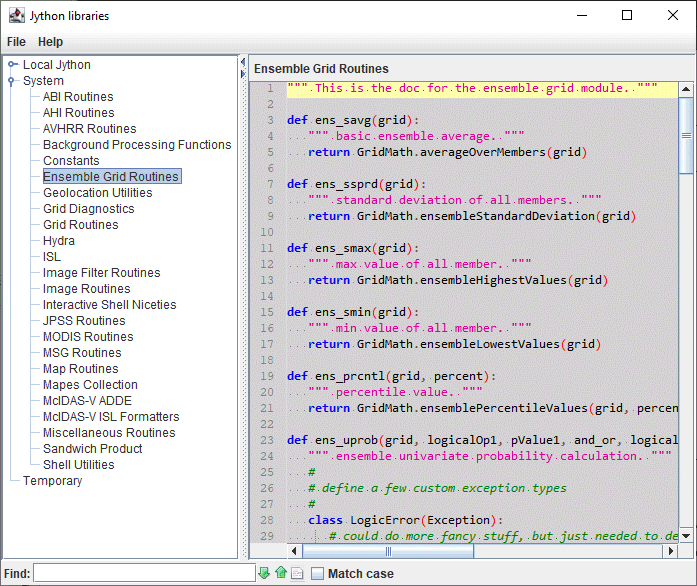The image size is (697, 586).
Task: Maximize the Jython libraries window
Action: click(627, 16)
